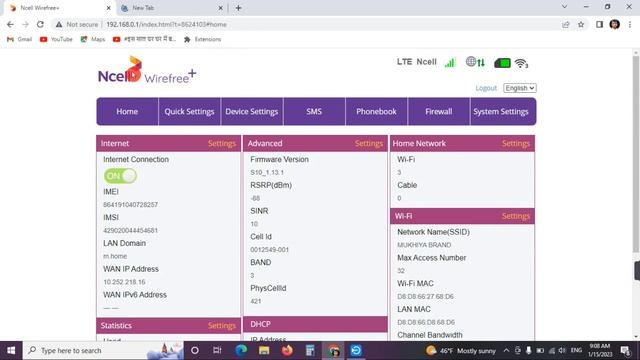Click the Ncell Wirefree+ logo

[147, 71]
